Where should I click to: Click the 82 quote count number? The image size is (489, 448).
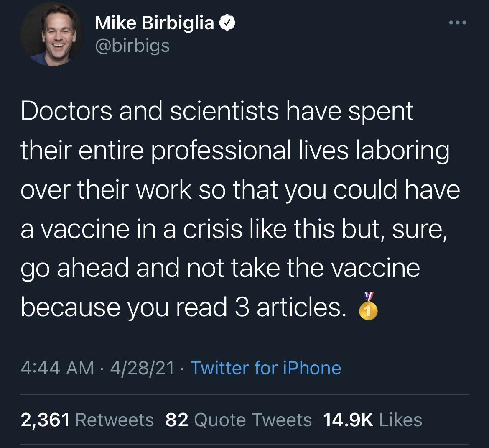176,420
